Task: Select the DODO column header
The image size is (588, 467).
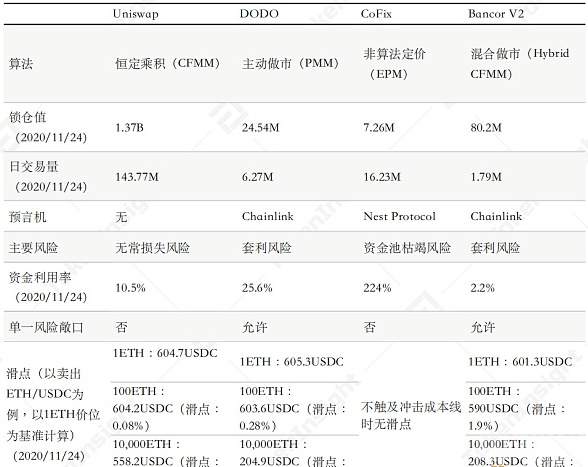Action: tap(259, 14)
